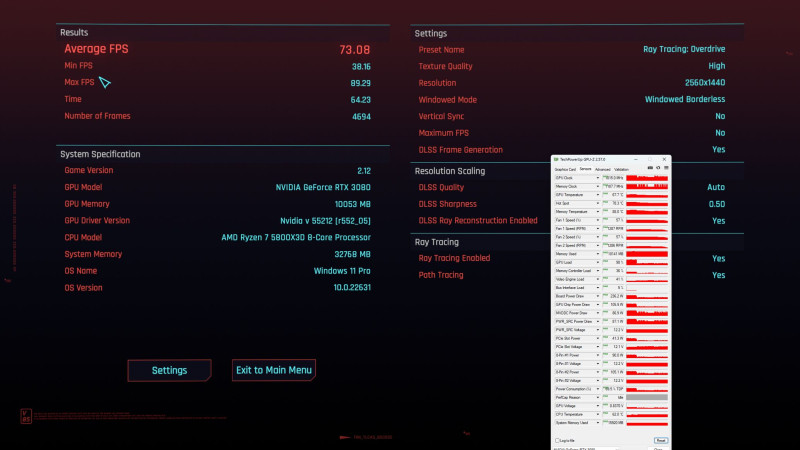Click the DLSS Ray Reconstruction Enabled label
The image size is (800, 450).
click(478, 221)
